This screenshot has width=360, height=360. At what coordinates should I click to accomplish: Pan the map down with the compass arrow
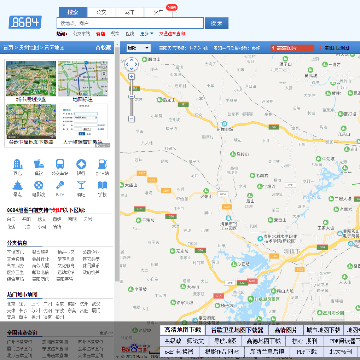tap(132, 69)
